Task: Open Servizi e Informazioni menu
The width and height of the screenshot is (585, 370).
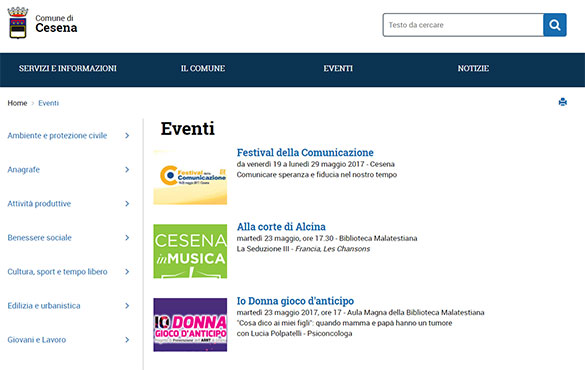Action: (68, 69)
